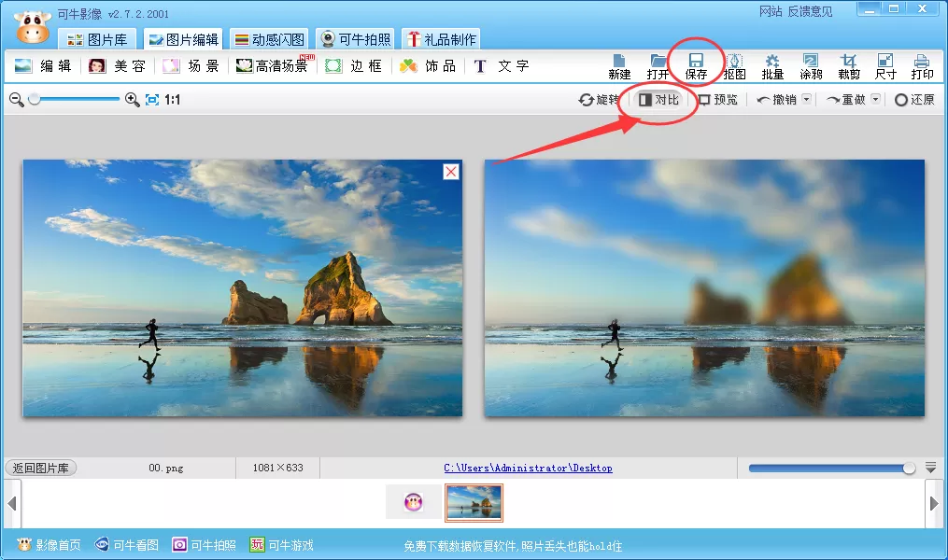Image resolution: width=948 pixels, height=560 pixels.
Task: Set zoom to 1:1 actual size
Action: 172,100
